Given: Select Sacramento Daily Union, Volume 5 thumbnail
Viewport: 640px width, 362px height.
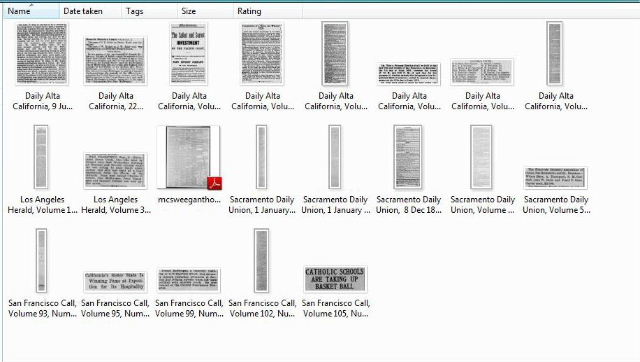Looking at the screenshot, I should point(556,178).
